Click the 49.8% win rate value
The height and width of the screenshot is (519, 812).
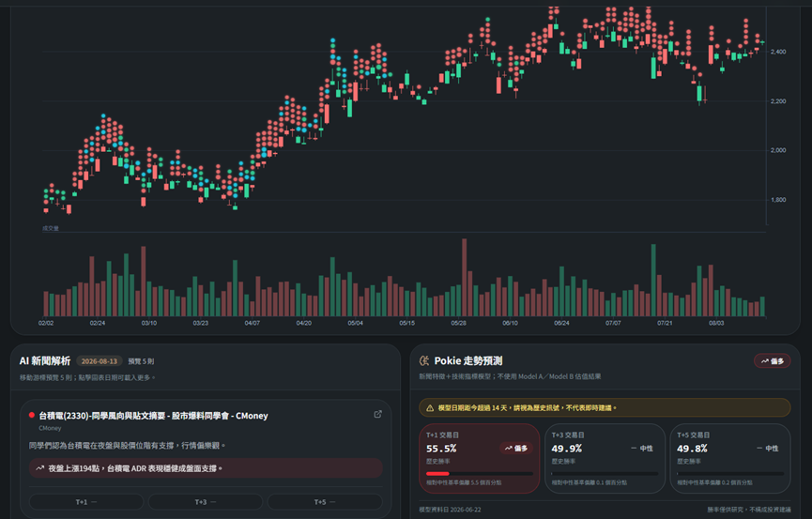tap(692, 449)
